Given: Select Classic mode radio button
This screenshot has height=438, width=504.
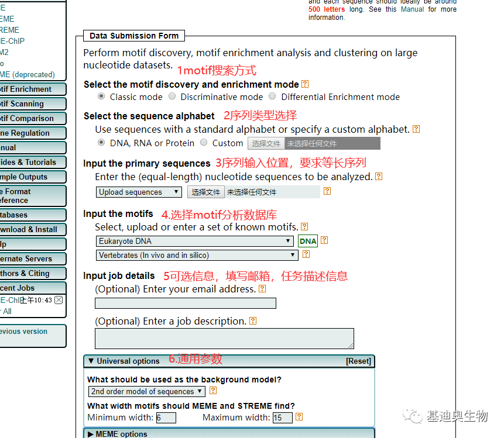Looking at the screenshot, I should [101, 96].
